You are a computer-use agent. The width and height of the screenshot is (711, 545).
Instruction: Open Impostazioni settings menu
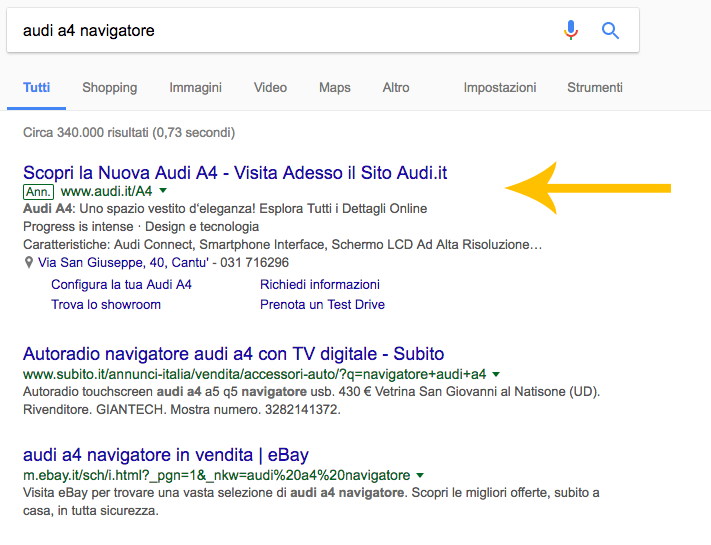[x=500, y=88]
